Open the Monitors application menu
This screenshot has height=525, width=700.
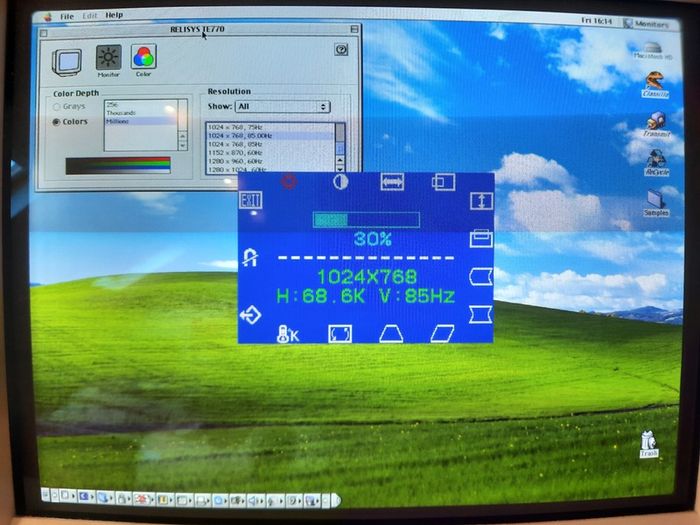647,24
